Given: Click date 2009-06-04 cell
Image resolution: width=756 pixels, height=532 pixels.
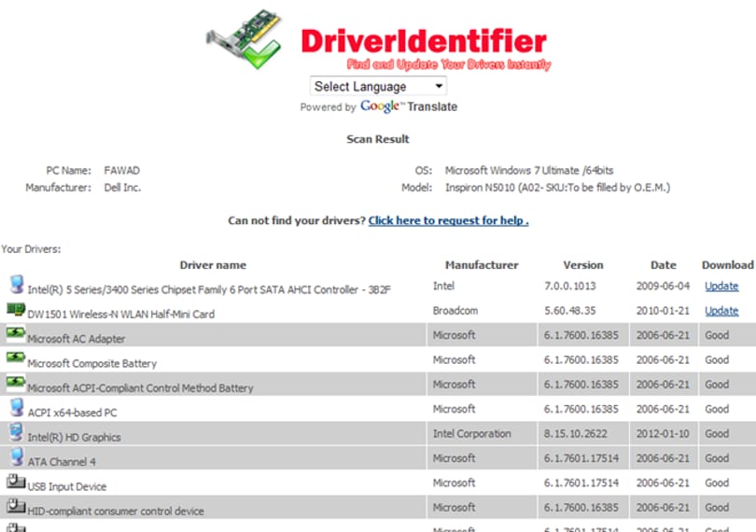Looking at the screenshot, I should click(663, 286).
